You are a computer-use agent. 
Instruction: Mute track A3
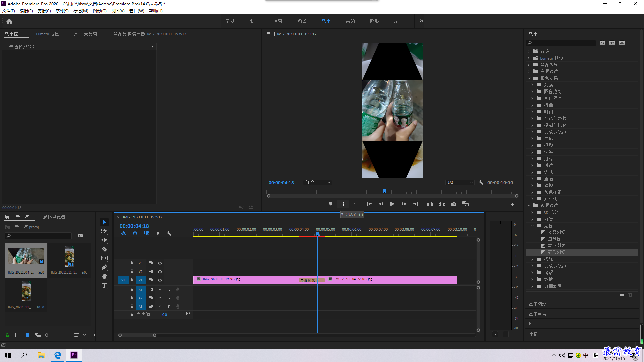[x=160, y=306]
